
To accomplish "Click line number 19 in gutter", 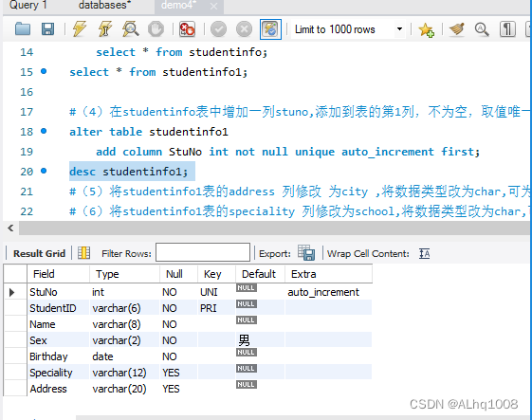I will (x=27, y=152).
